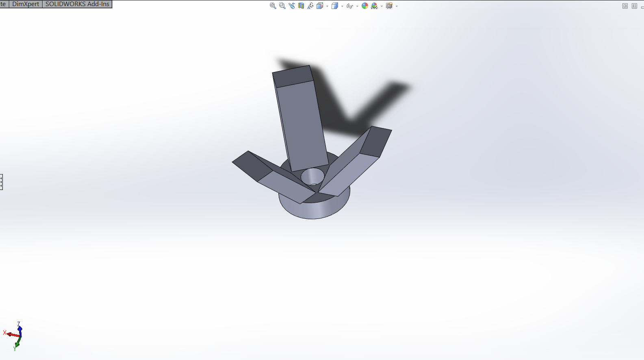Expand Apply Scene dropdown arrow
The width and height of the screenshot is (644, 360).
(x=382, y=6)
